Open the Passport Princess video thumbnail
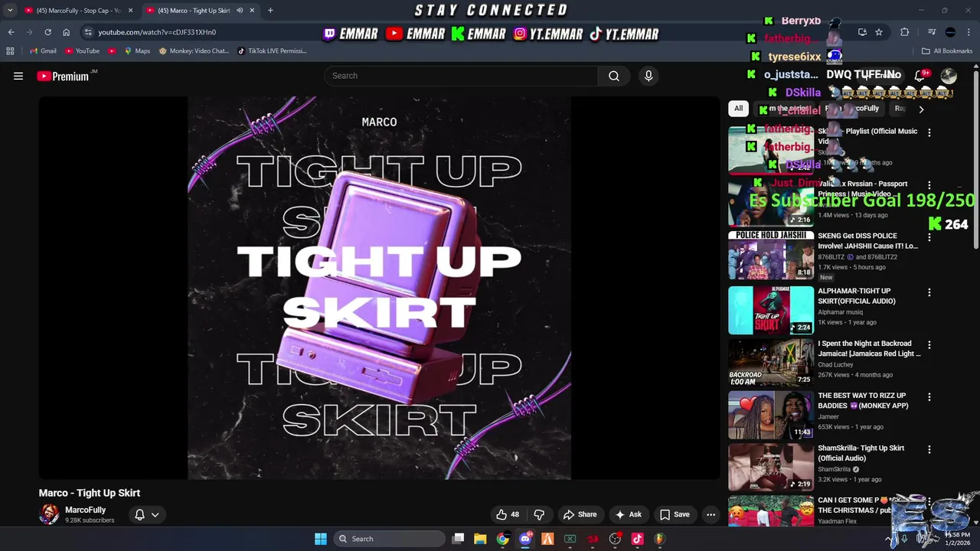This screenshot has height=551, width=980. tap(771, 203)
